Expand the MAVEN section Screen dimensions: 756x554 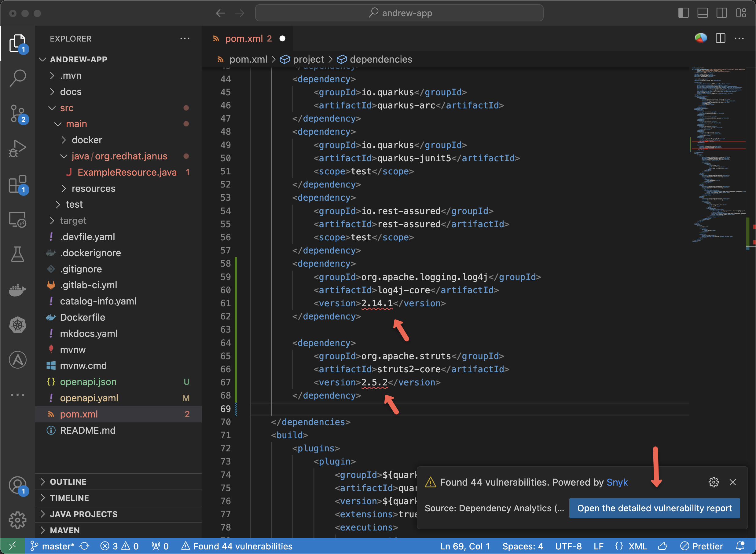pos(65,530)
